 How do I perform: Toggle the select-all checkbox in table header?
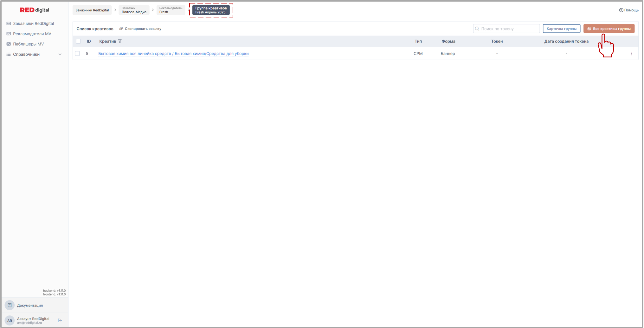[78, 41]
